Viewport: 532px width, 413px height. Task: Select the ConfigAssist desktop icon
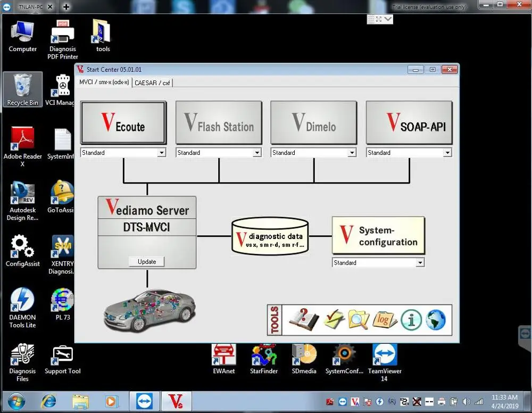click(22, 251)
